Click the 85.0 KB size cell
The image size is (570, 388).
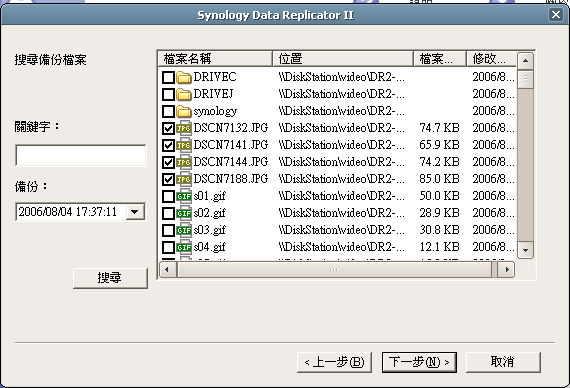tap(439, 179)
